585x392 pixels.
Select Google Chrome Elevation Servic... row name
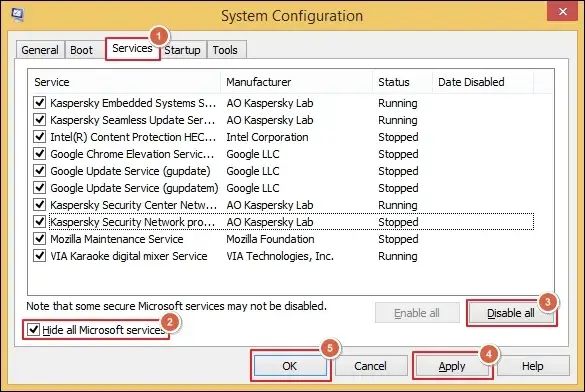coord(132,154)
